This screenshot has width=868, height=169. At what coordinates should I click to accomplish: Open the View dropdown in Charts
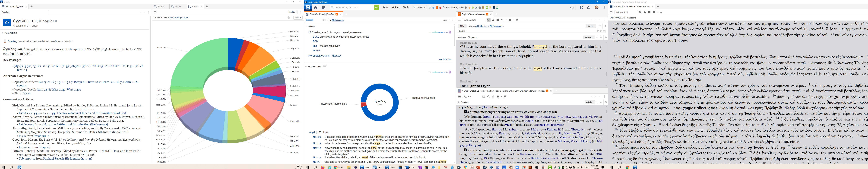pos(298,18)
